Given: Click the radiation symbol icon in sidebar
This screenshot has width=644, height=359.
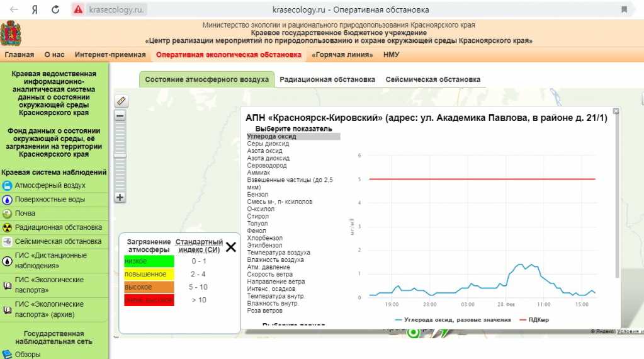Looking at the screenshot, I should coord(7,227).
